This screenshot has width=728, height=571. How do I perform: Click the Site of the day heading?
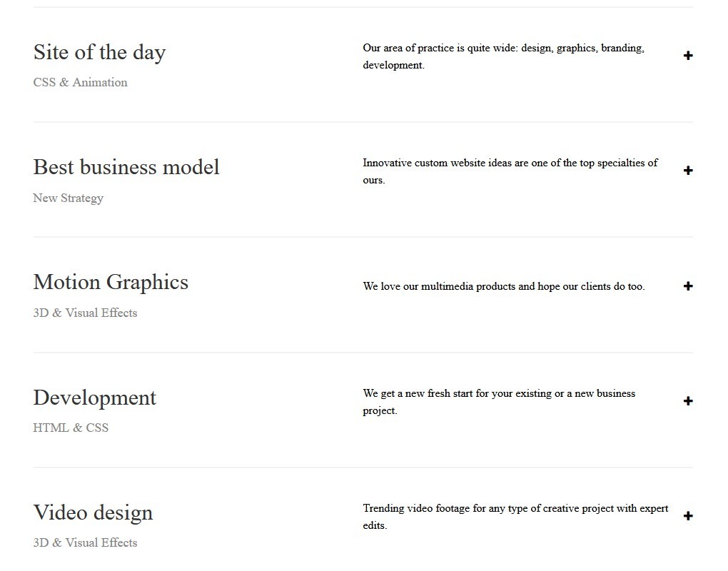[x=99, y=52]
